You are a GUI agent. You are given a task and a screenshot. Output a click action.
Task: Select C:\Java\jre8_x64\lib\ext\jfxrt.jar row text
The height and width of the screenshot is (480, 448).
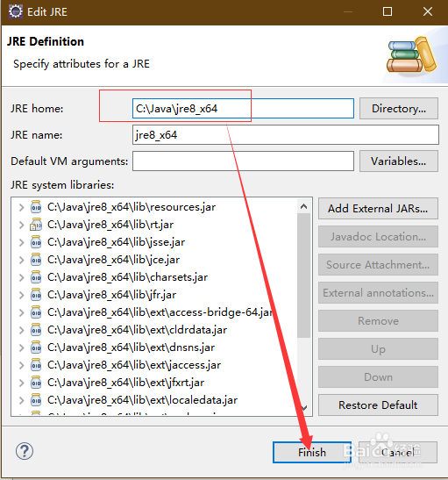click(125, 383)
